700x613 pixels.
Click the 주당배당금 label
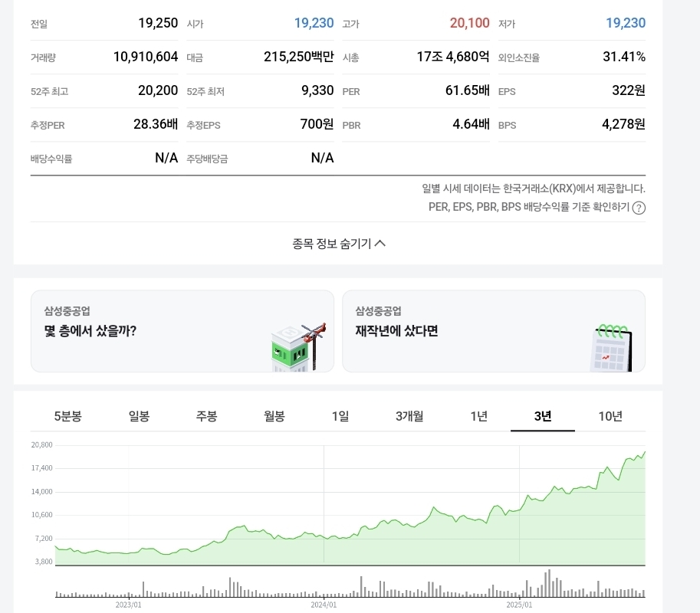click(x=207, y=159)
